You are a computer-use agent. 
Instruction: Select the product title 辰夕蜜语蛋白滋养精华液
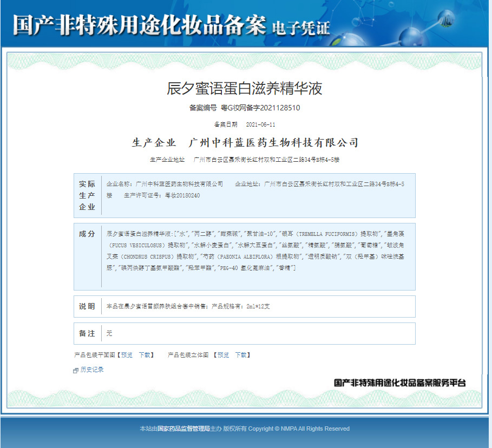click(245, 88)
